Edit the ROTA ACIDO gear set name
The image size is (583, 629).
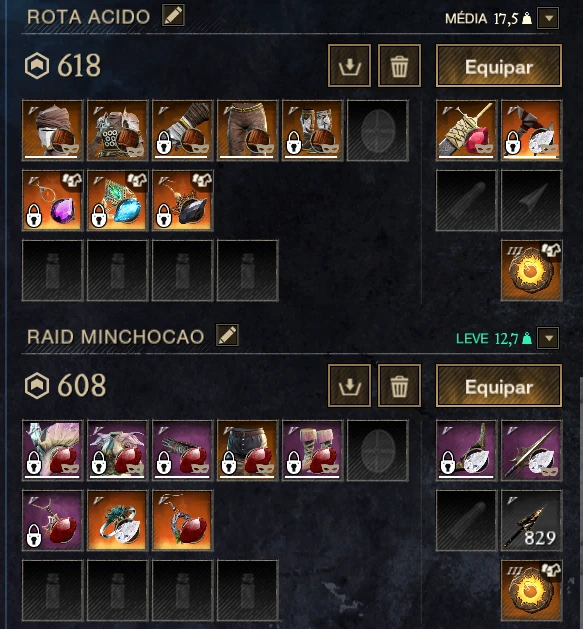(173, 15)
